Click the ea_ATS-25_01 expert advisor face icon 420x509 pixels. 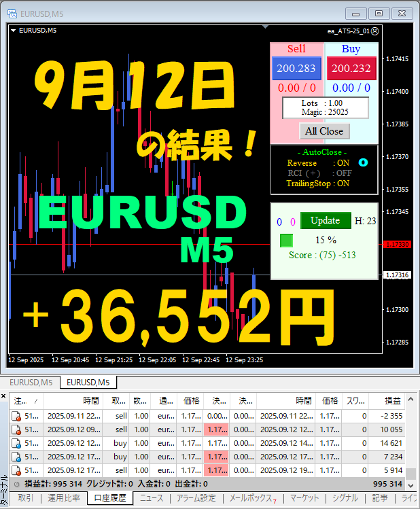(375, 31)
